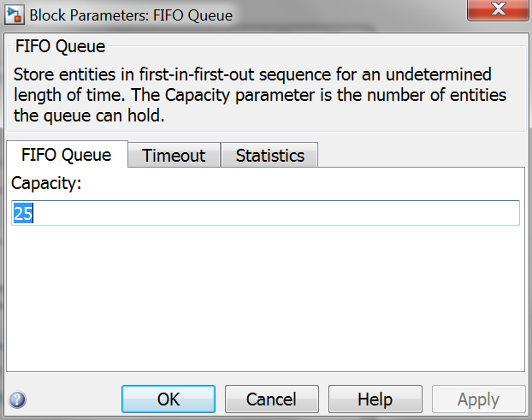Screen dimensions: 532x420
Task: Click the word 'undetermined' in the description
Action: [439, 74]
